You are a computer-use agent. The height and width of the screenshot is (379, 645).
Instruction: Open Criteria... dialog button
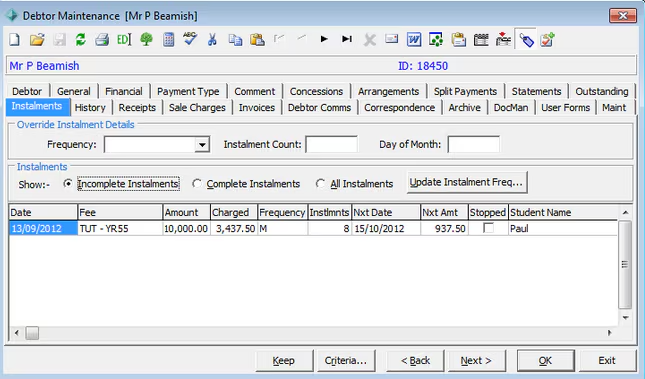346,360
